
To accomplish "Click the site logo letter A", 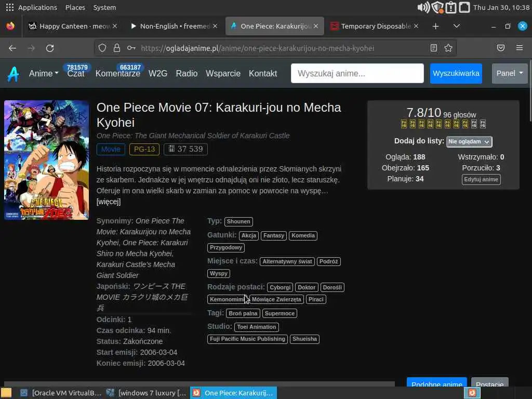I will 13,74.
